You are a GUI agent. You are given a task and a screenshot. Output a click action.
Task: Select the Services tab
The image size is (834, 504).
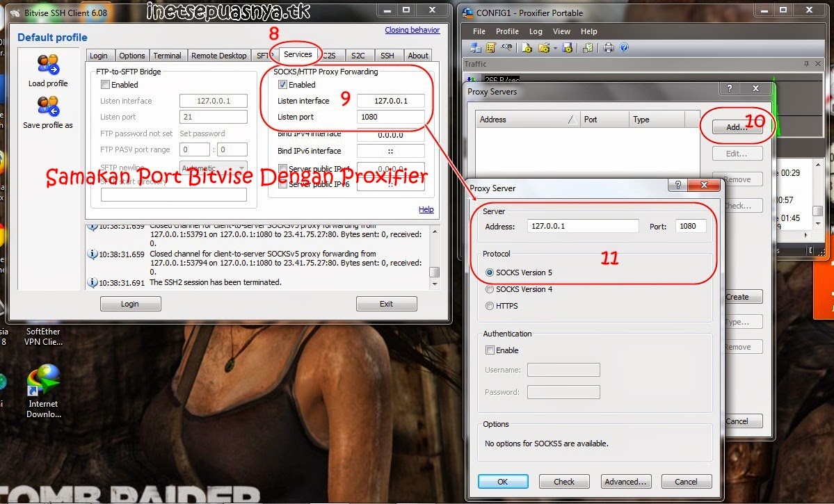click(x=298, y=54)
